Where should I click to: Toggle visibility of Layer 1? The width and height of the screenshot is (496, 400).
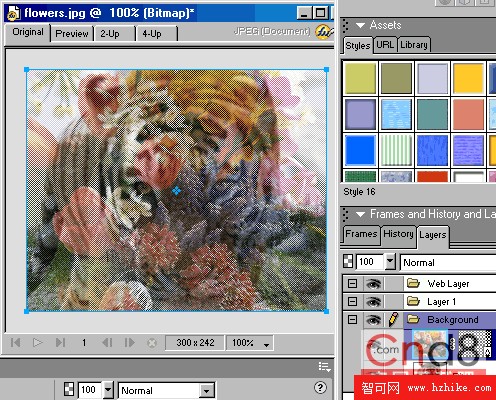coord(373,302)
